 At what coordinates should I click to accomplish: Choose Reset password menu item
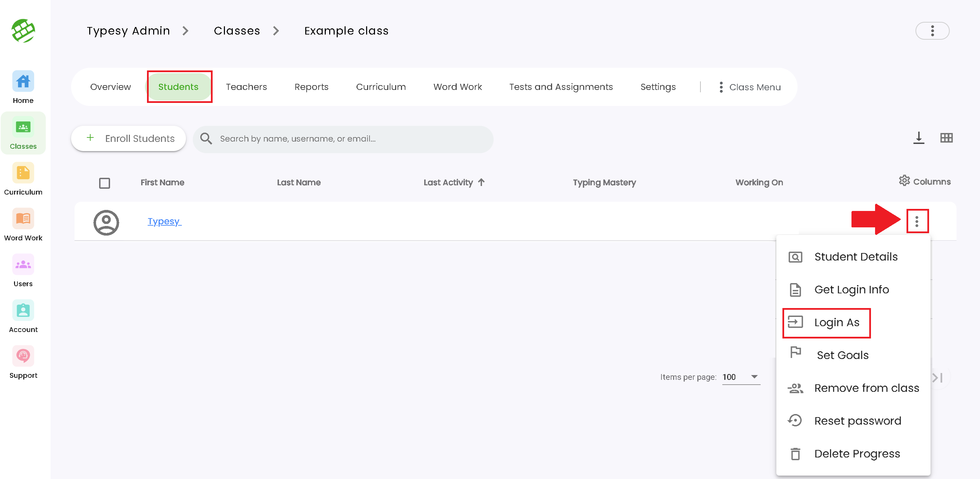pyautogui.click(x=853, y=421)
